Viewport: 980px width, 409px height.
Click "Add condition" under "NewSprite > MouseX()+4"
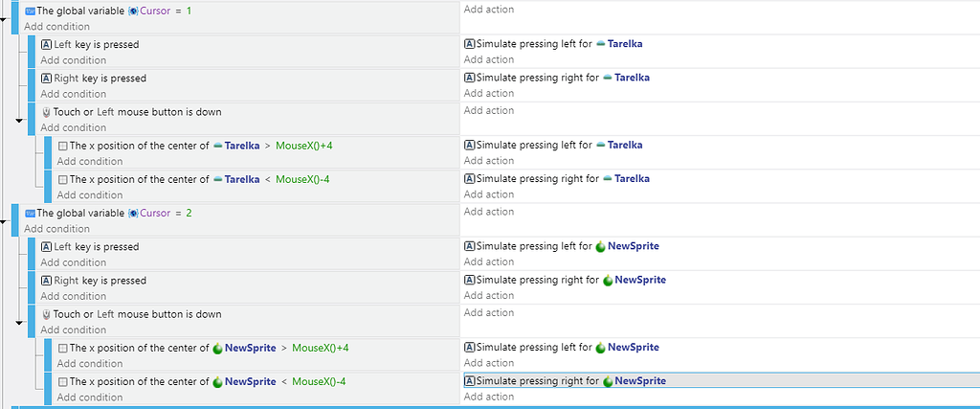[89, 364]
